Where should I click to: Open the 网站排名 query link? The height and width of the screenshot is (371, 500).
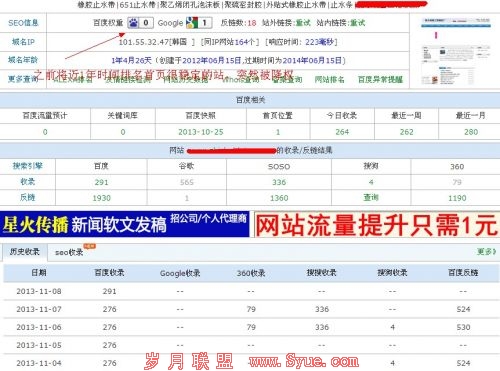coord(329,80)
